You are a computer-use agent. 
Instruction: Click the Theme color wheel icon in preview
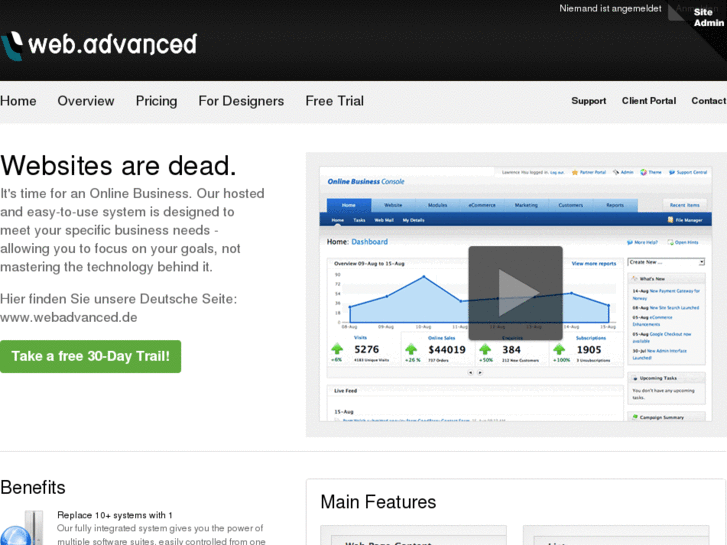[644, 172]
